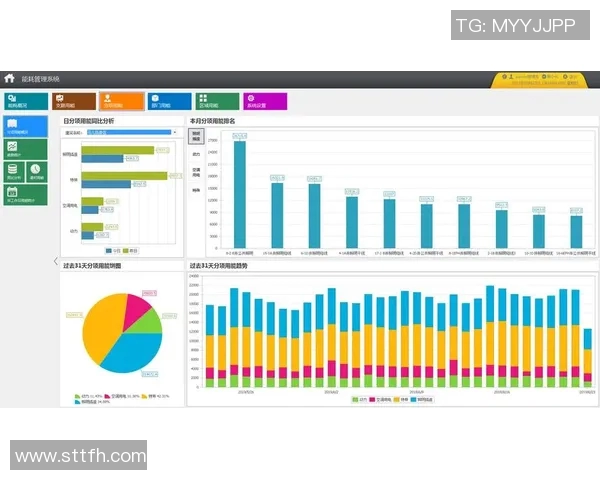The height and width of the screenshot is (480, 600).
Task: Toggle the blue series in comparison chart legend
Action: tap(113, 250)
